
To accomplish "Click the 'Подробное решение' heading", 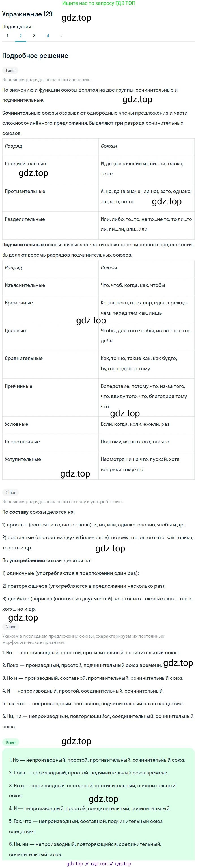I will (x=35, y=56).
